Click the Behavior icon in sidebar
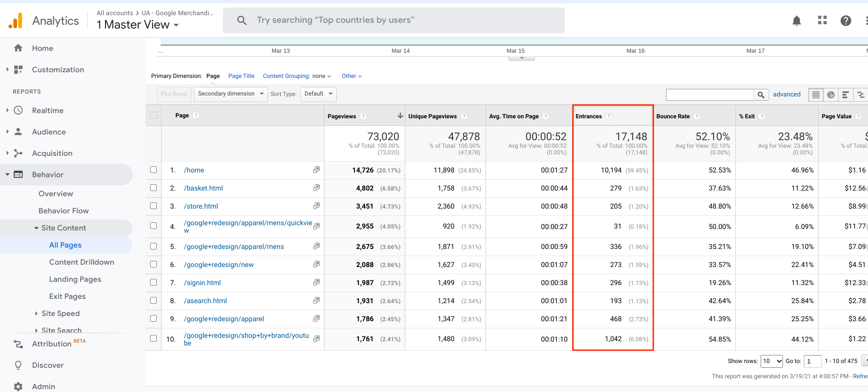This screenshot has width=868, height=392. pos(18,174)
